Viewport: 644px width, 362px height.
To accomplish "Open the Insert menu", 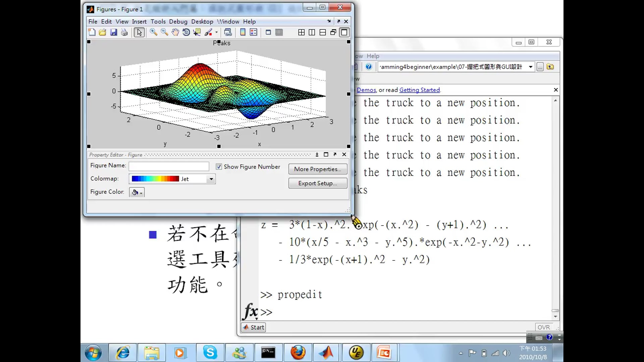I will (139, 21).
